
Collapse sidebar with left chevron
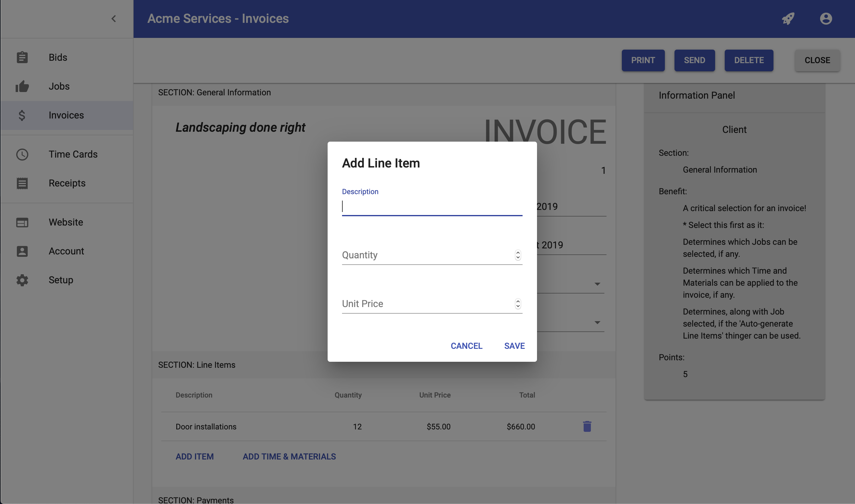114,19
